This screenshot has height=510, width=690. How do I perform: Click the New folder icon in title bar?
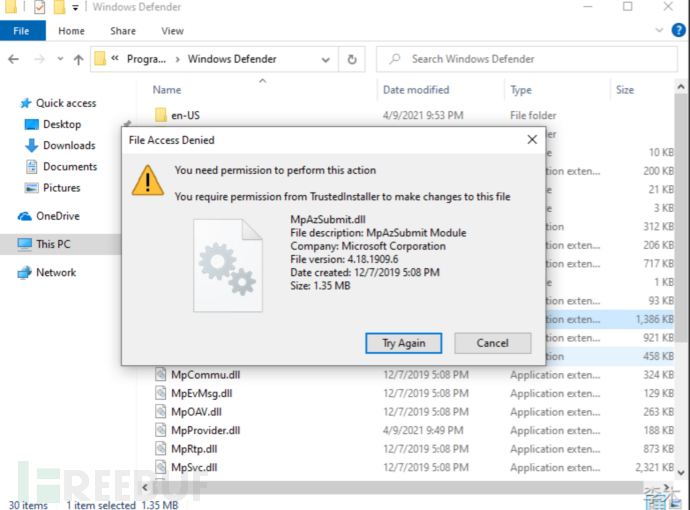click(59, 7)
